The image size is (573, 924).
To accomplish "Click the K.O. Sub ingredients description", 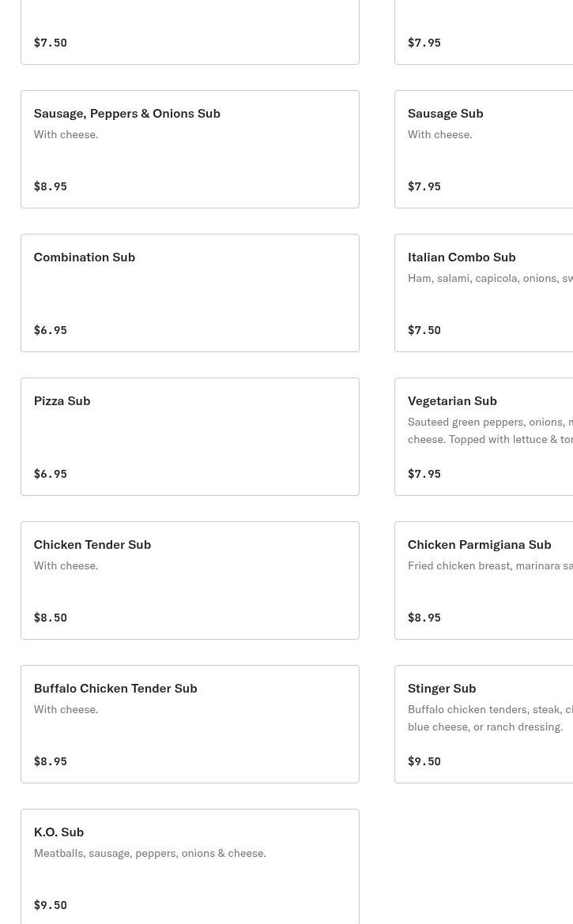I will point(149,853).
